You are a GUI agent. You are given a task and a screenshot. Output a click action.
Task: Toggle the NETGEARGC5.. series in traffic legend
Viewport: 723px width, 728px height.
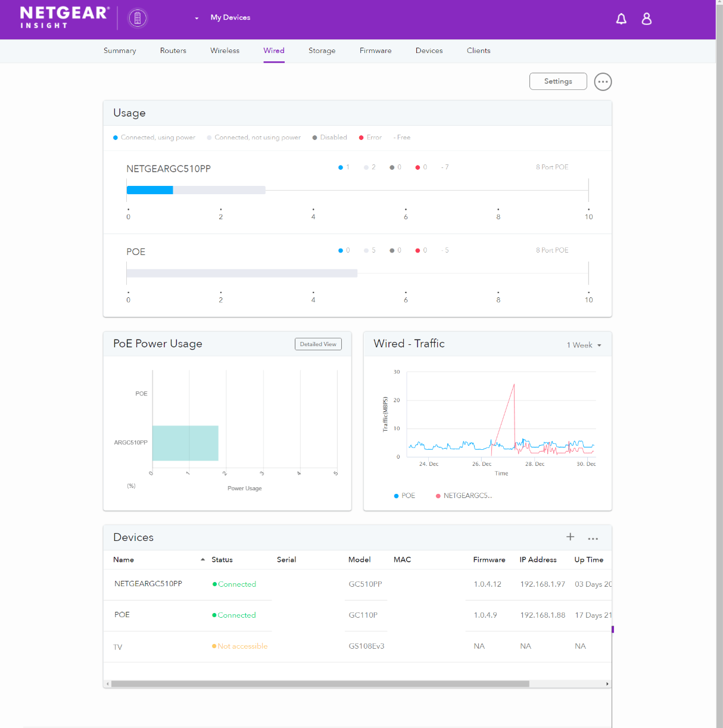[464, 496]
